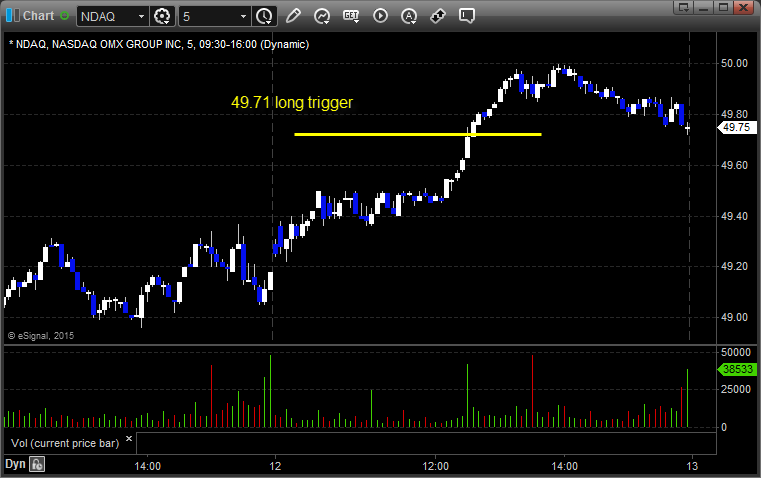Screen dimensions: 761x478
Task: Open the chart comment bubble icon
Action: coord(467,16)
